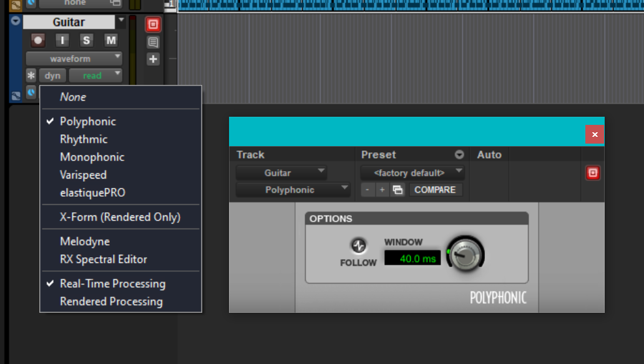
Task: Click the asterisk freeze icon on Guitar track
Action: click(x=31, y=76)
